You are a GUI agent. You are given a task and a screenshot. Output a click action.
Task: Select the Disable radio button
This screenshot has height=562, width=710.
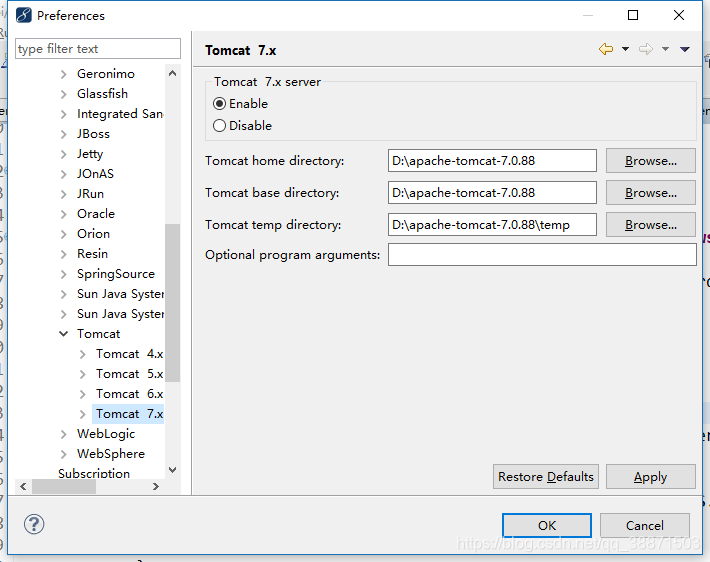pos(219,125)
